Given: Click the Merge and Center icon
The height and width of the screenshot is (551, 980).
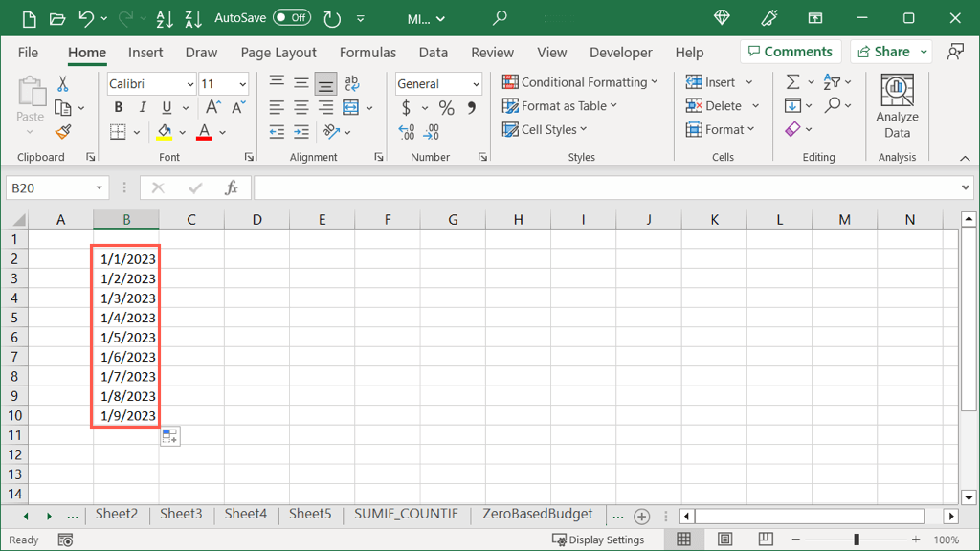Looking at the screenshot, I should tap(350, 107).
